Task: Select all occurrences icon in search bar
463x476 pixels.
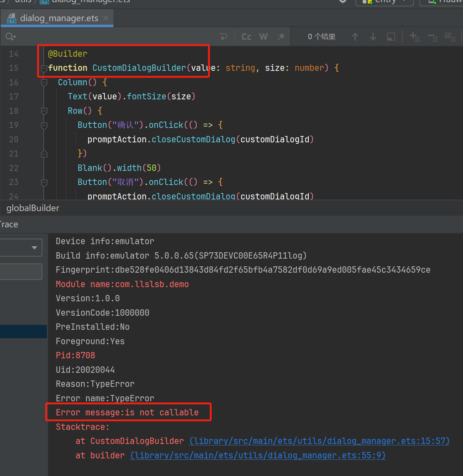Action: 450,37
